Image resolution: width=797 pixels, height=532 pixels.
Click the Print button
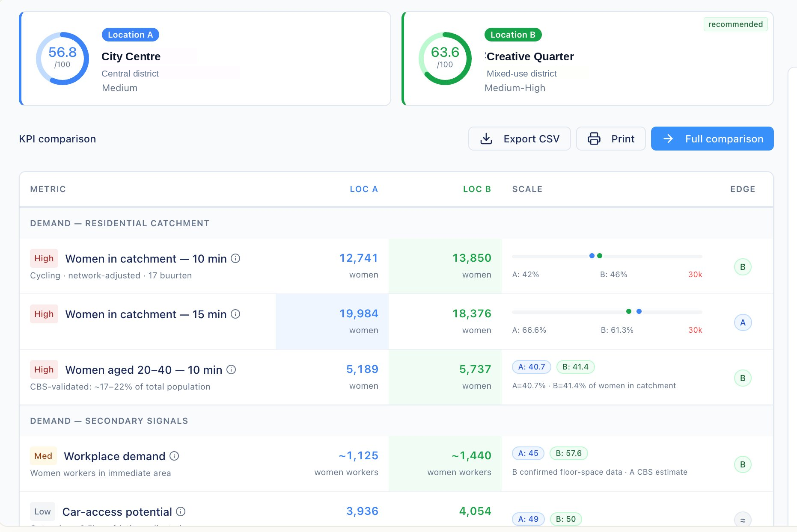611,139
